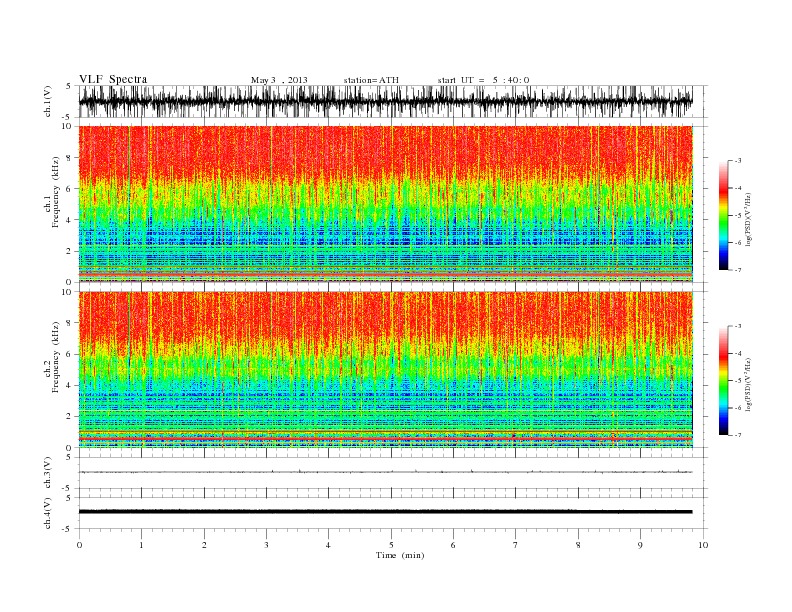This screenshot has height=612, width=792.
Task: Click the "1" tick on the time axis
Action: point(142,545)
